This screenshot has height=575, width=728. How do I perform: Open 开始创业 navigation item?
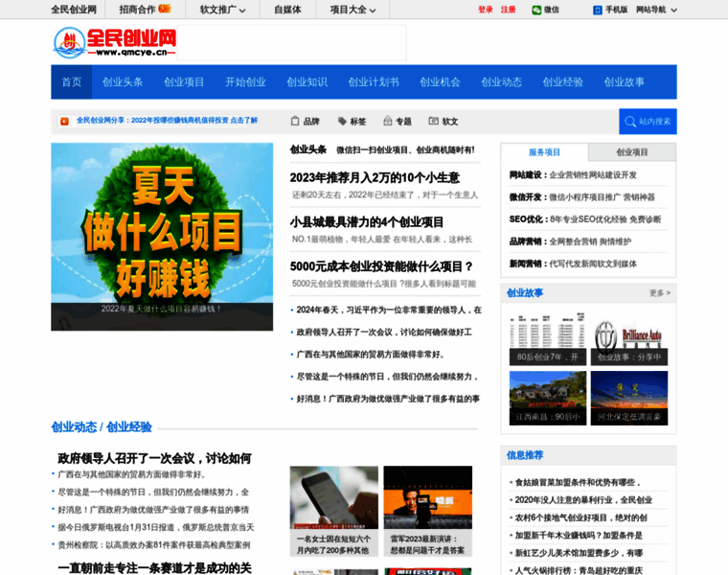tap(245, 82)
